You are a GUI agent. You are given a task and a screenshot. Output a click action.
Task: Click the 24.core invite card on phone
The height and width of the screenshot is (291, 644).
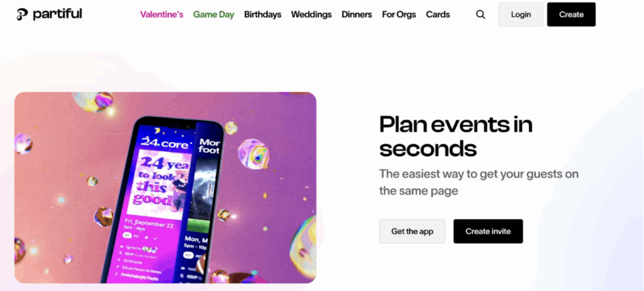coord(158,180)
